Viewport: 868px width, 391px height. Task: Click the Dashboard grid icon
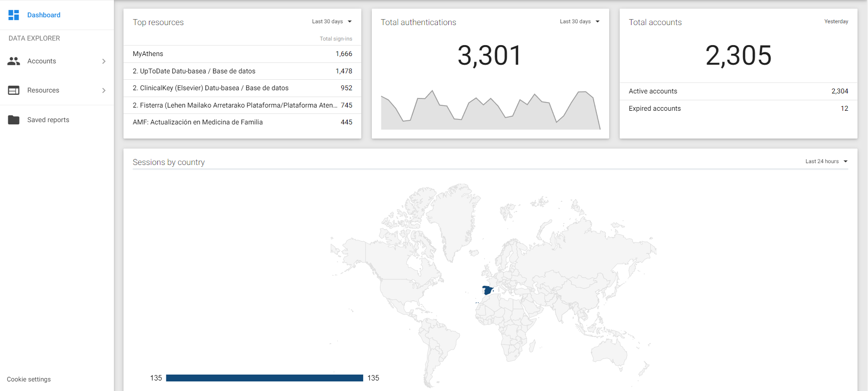(14, 15)
